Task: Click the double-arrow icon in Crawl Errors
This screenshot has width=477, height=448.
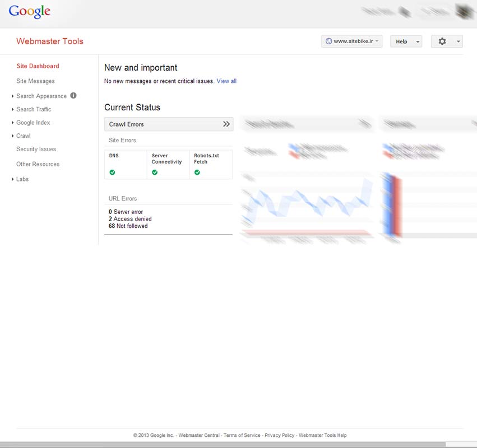Action: pyautogui.click(x=226, y=124)
